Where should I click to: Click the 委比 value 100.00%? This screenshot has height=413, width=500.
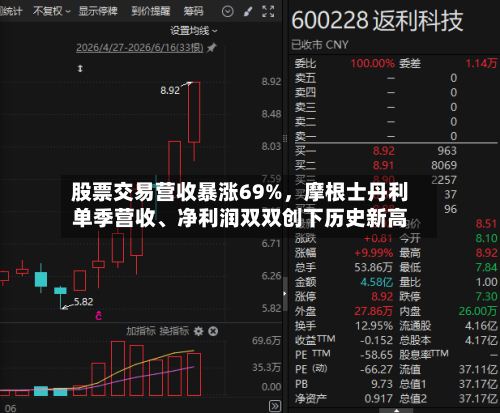(x=372, y=63)
